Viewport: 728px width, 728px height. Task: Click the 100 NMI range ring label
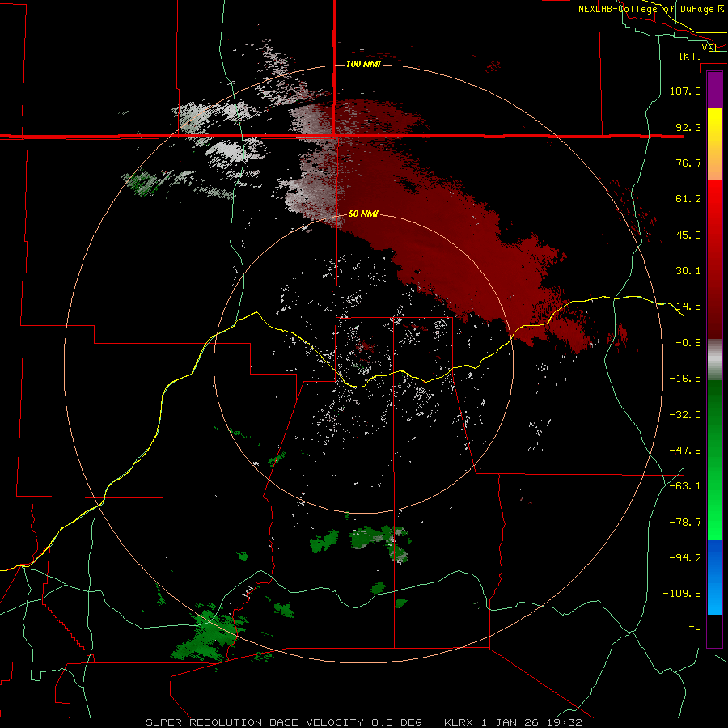[363, 64]
